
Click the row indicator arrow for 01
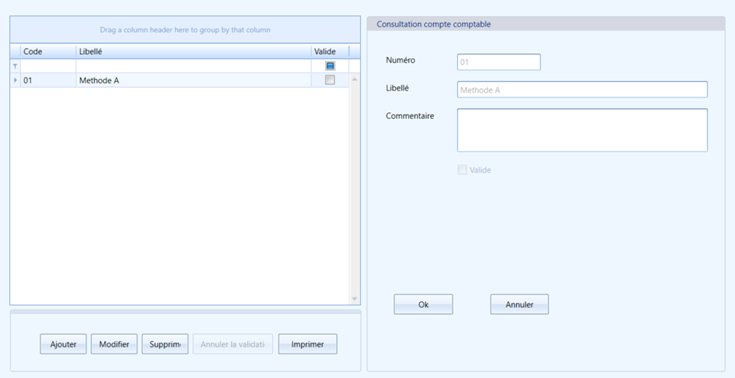15,80
